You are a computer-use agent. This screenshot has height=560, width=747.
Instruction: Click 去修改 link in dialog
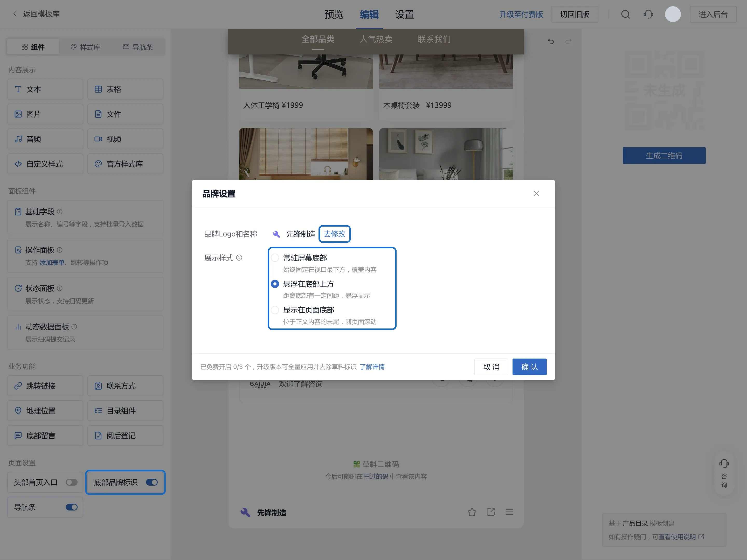(335, 234)
